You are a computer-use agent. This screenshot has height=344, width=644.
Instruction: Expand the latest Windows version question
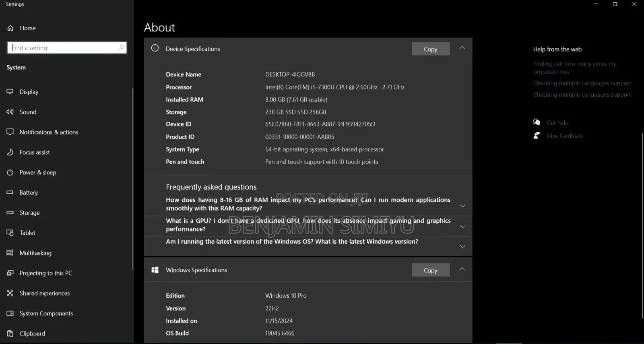point(462,246)
